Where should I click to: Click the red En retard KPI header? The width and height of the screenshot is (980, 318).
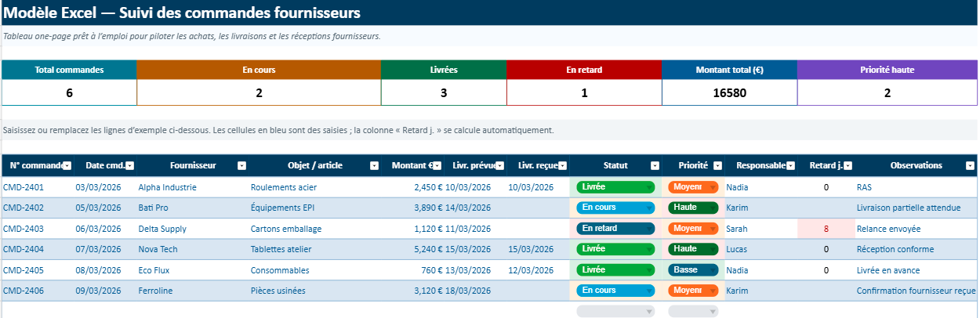coord(584,70)
